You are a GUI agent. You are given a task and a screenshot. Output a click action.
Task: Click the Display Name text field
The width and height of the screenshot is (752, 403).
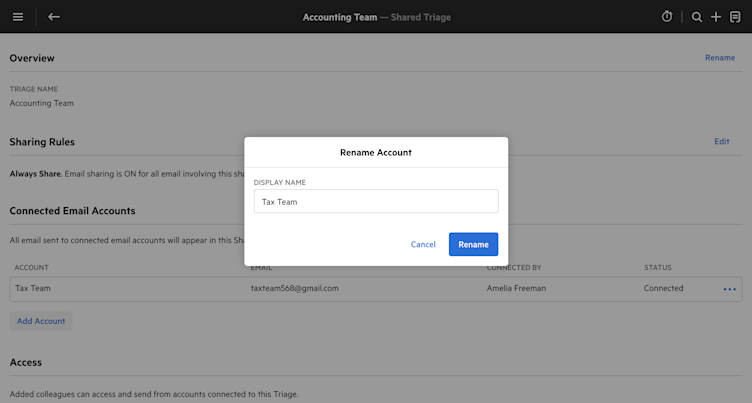(376, 201)
